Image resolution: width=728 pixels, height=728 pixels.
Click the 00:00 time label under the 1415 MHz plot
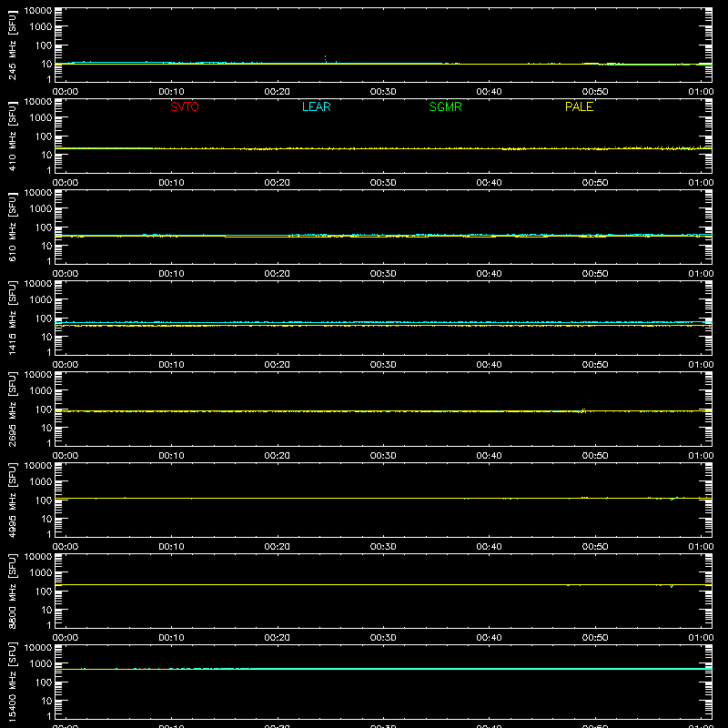click(x=66, y=365)
